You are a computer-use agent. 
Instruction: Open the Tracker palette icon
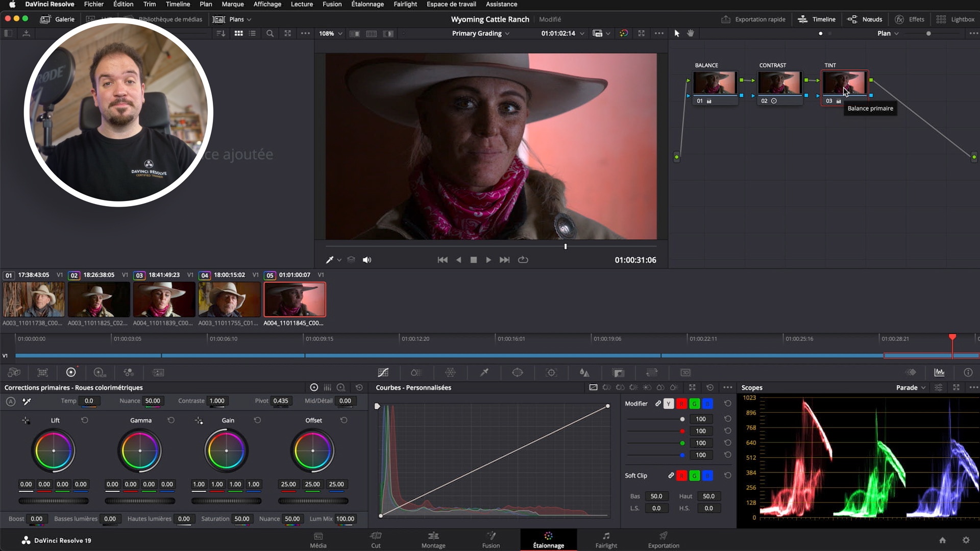coord(551,372)
